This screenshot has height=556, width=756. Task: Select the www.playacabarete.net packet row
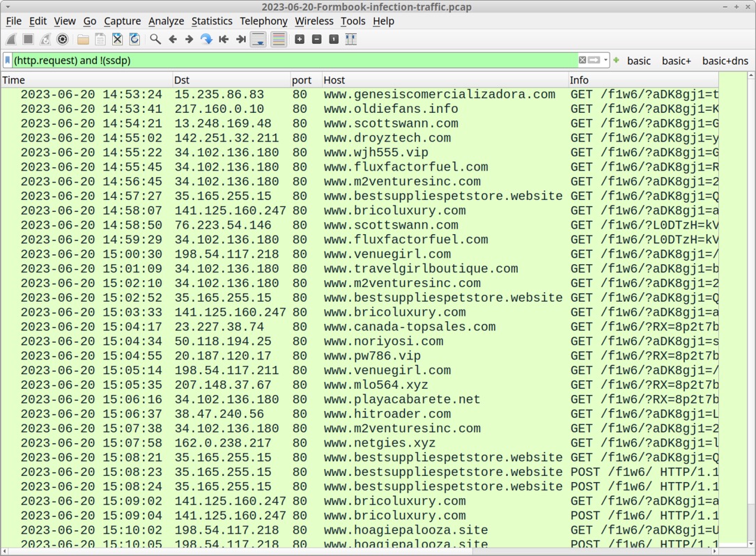(360, 399)
